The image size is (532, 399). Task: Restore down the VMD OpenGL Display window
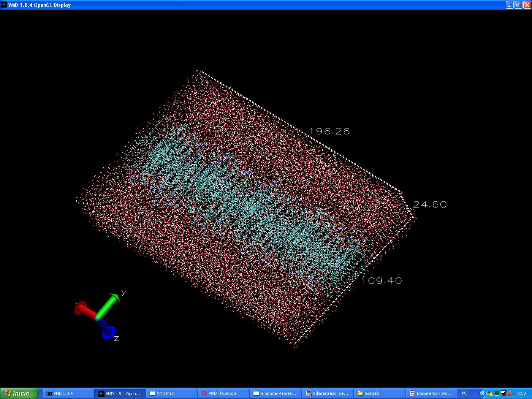click(518, 5)
